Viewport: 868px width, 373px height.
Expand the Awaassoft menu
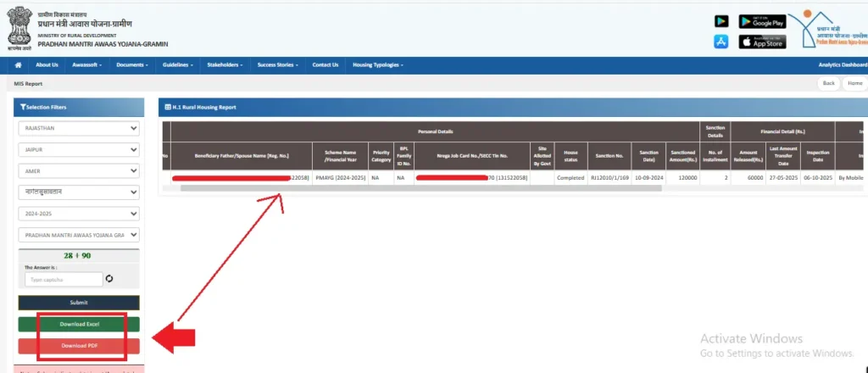(87, 64)
